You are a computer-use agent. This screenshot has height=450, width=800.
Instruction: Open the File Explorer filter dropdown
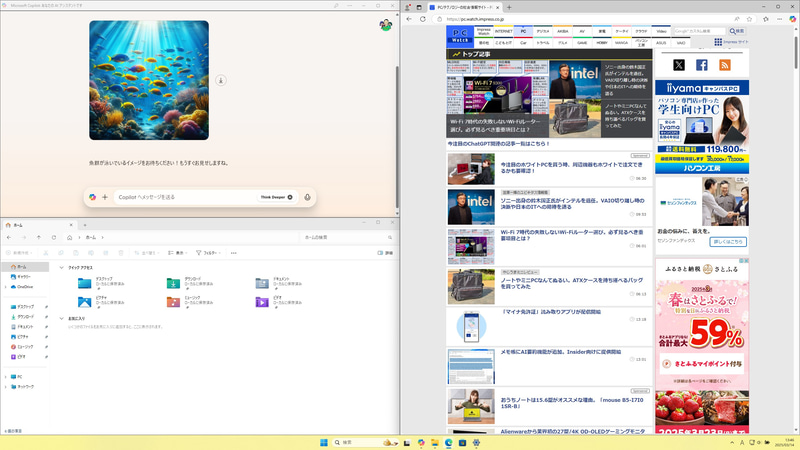coord(208,253)
